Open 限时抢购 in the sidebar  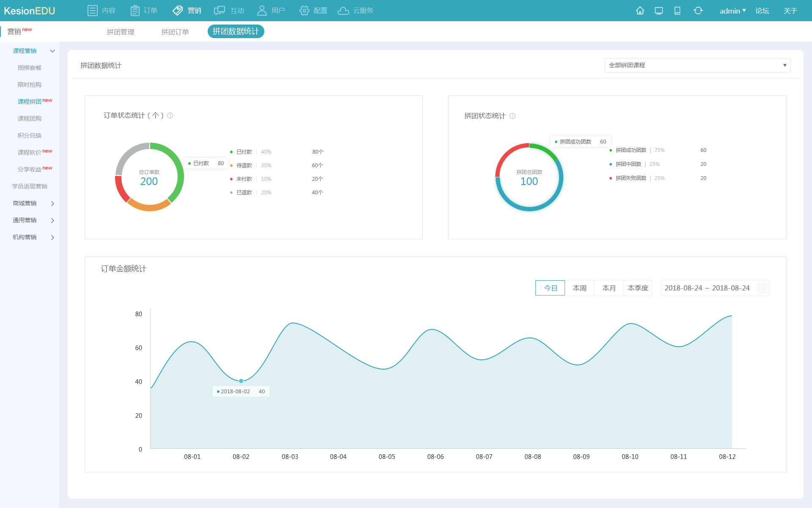point(30,85)
